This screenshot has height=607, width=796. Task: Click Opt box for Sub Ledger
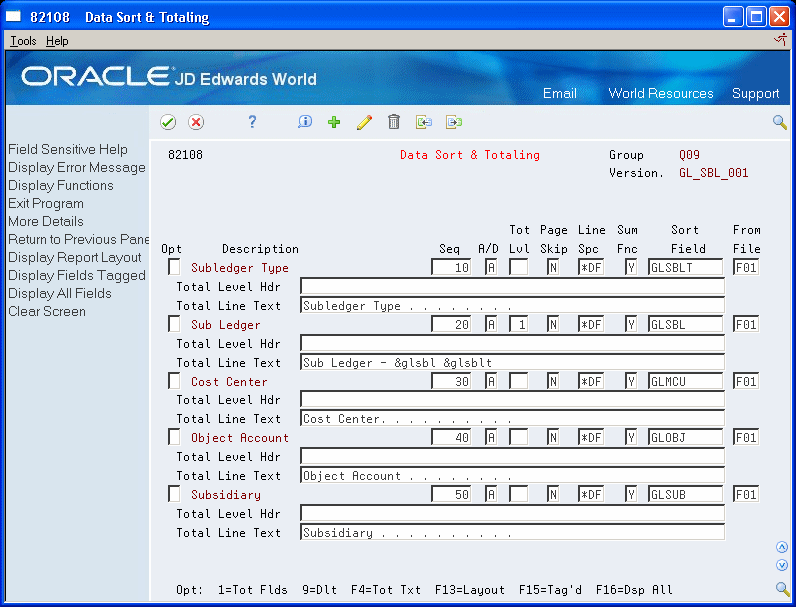[x=174, y=324]
